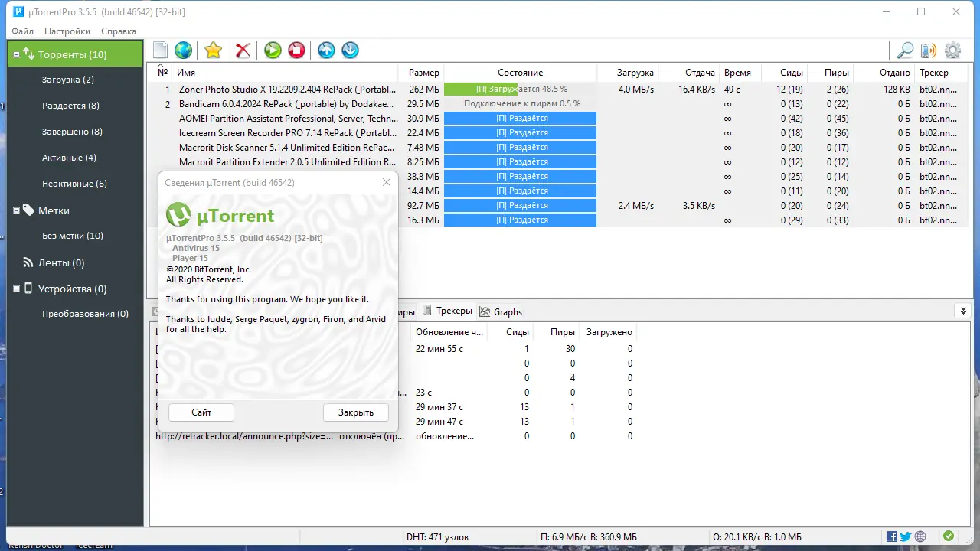The image size is (980, 551).
Task: Click the device icon beside Устройства (0)
Action: tap(28, 289)
